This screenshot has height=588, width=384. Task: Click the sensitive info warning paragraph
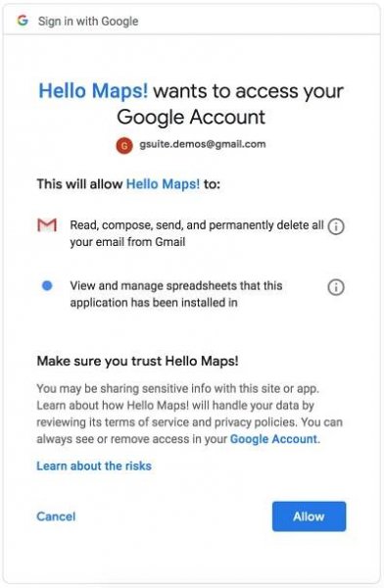189,414
